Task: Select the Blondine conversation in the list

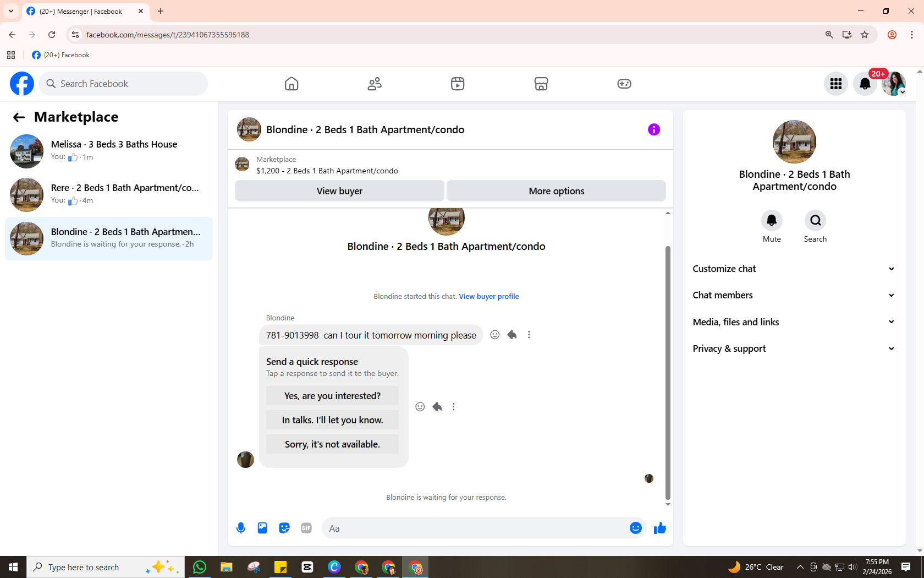Action: [x=109, y=238]
